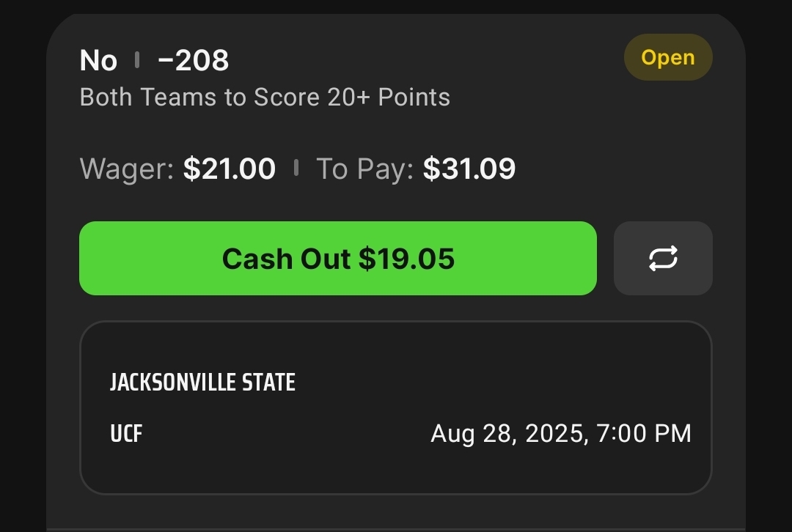Click divider between Wager and To Pay
The width and height of the screenshot is (792, 532).
pyautogui.click(x=296, y=168)
